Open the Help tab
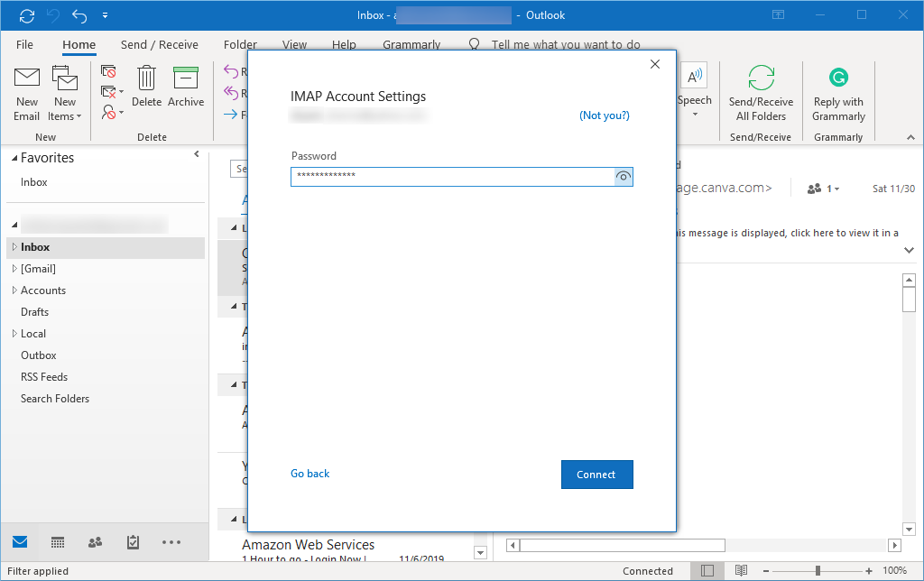The width and height of the screenshot is (924, 581). pos(344,45)
